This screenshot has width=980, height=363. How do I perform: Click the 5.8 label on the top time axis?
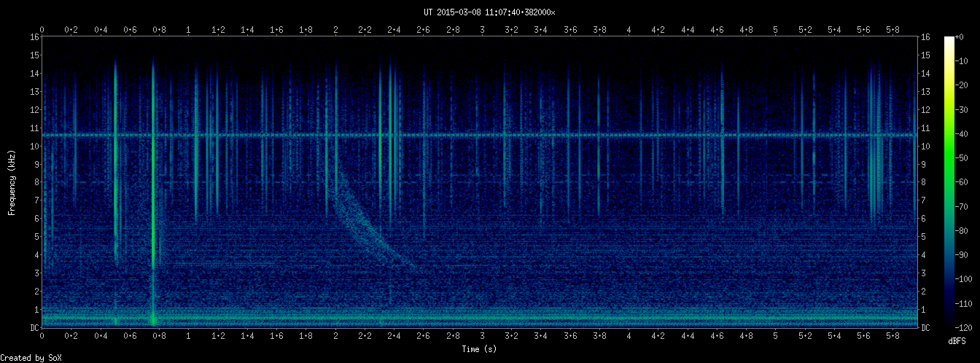[893, 30]
